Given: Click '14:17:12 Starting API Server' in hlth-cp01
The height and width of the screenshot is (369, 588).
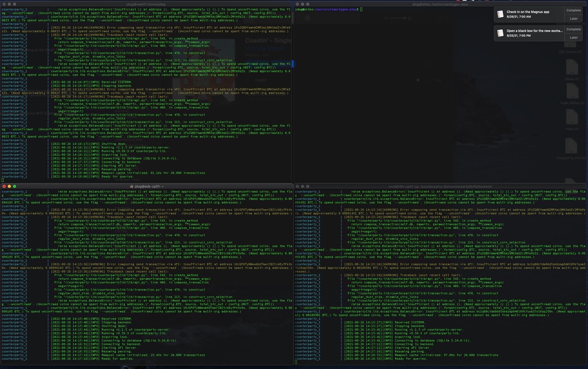Looking at the screenshot, I should (388, 348).
